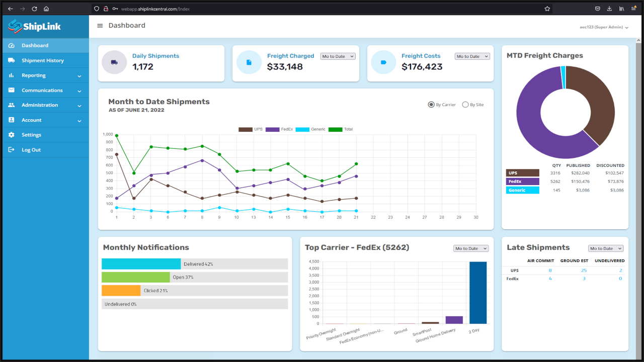Click the Freight Costs tag icon
Image resolution: width=644 pixels, height=362 pixels.
click(x=383, y=62)
